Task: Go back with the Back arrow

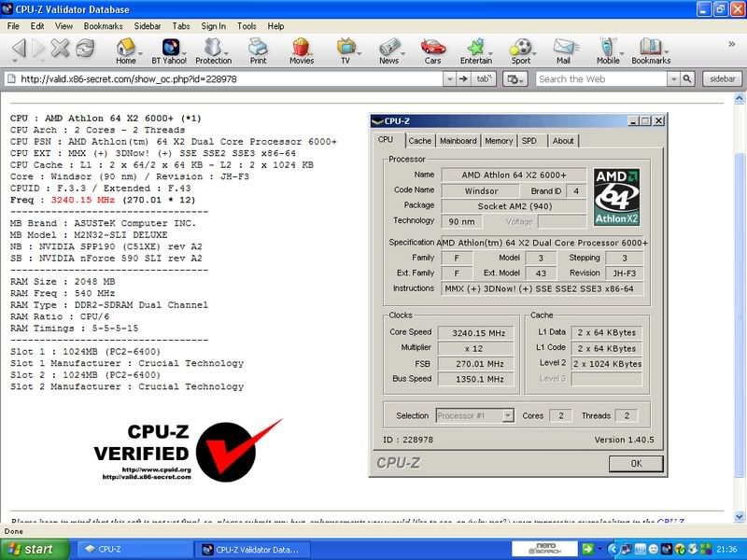Action: coord(19,48)
